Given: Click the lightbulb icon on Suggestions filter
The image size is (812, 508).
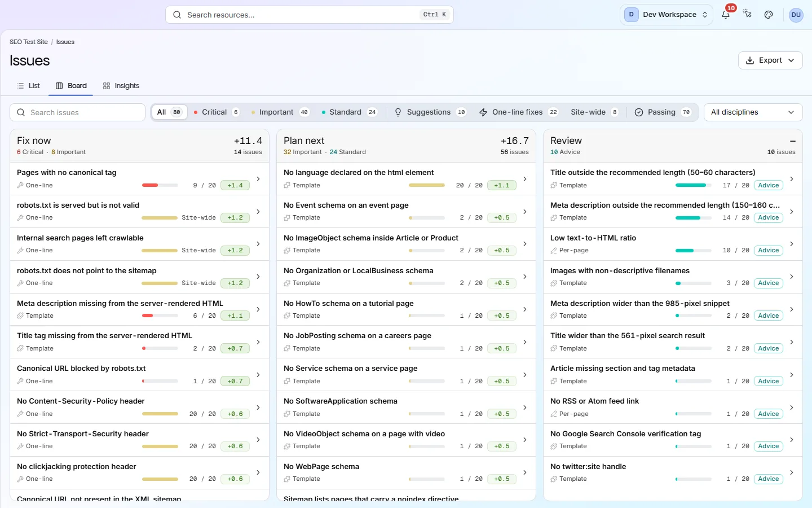Looking at the screenshot, I should 398,112.
